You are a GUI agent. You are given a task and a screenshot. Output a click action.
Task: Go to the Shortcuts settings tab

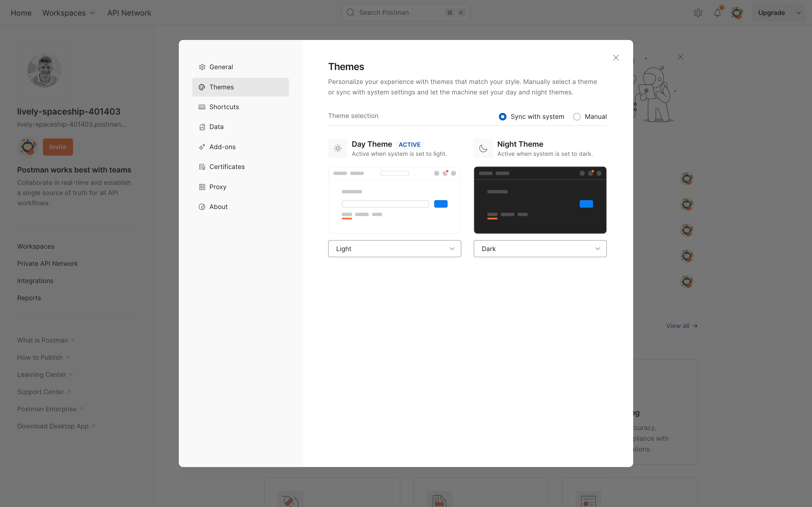tap(224, 107)
